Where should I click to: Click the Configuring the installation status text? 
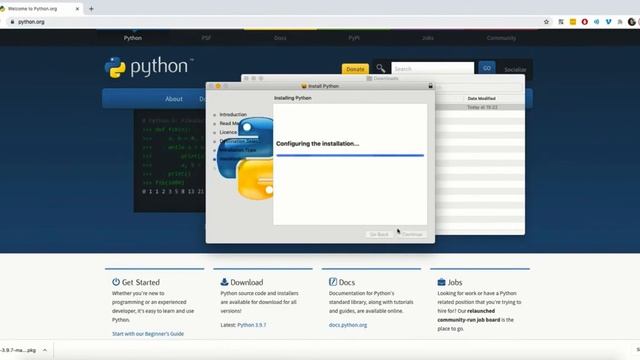click(318, 144)
